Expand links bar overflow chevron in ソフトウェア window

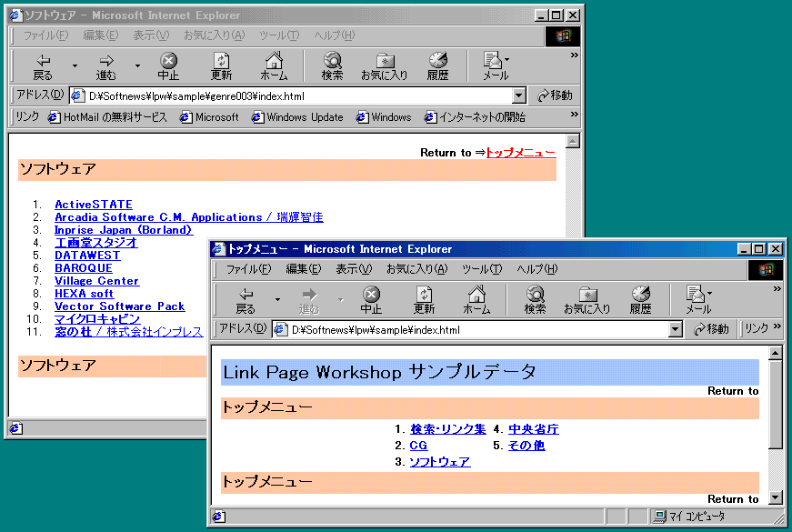[x=575, y=115]
